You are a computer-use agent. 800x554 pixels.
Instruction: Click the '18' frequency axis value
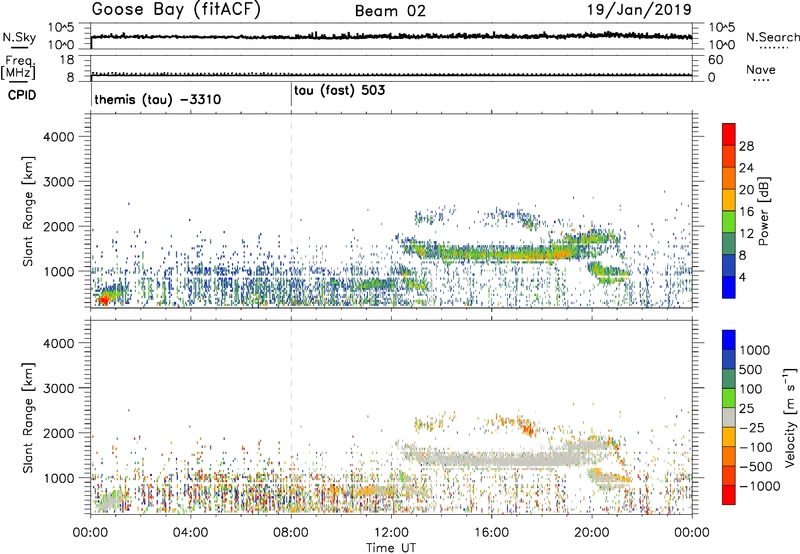[x=67, y=60]
